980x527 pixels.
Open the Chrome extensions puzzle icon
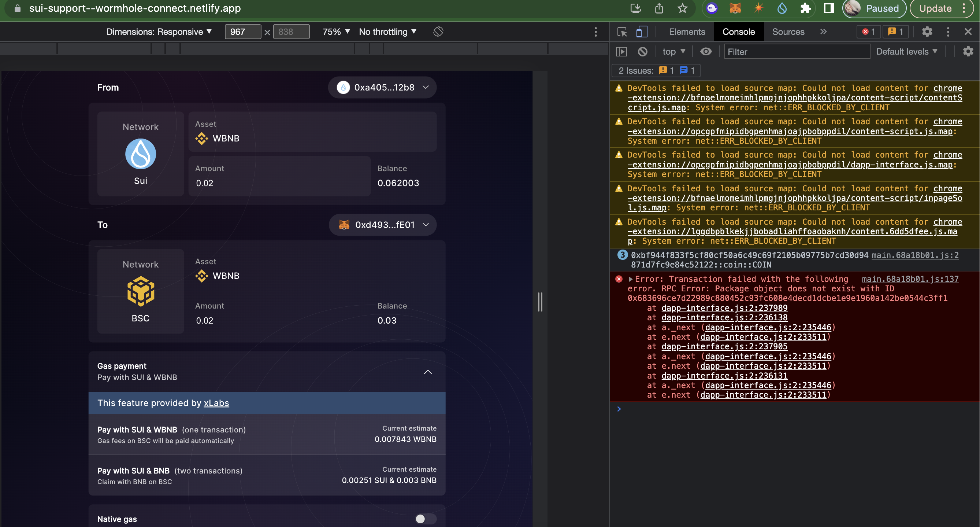805,8
